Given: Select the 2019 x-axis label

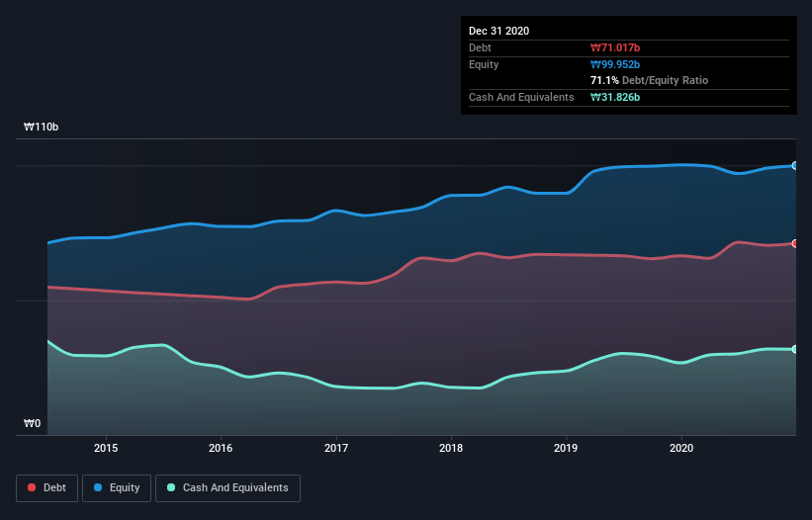Looking at the screenshot, I should point(566,448).
